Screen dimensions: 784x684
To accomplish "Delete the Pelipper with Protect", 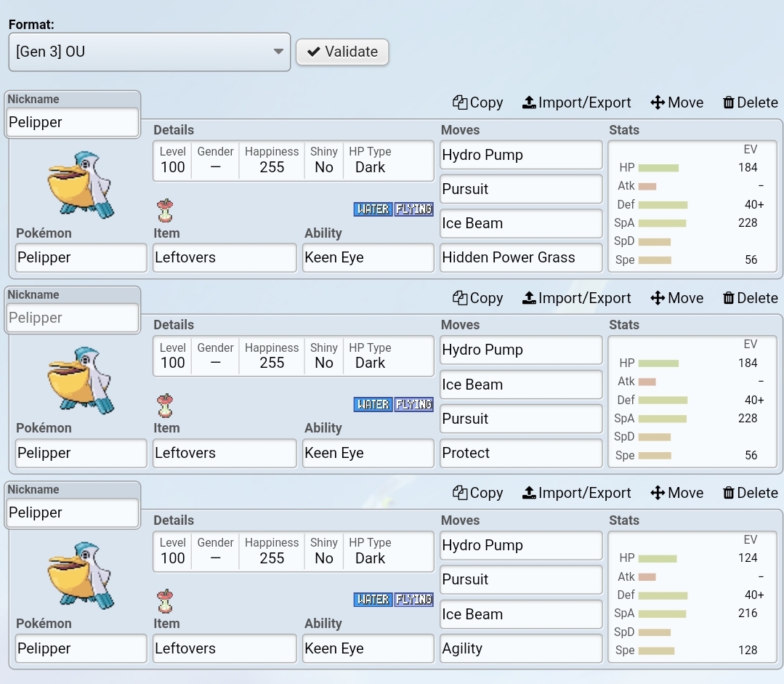I will (x=751, y=298).
